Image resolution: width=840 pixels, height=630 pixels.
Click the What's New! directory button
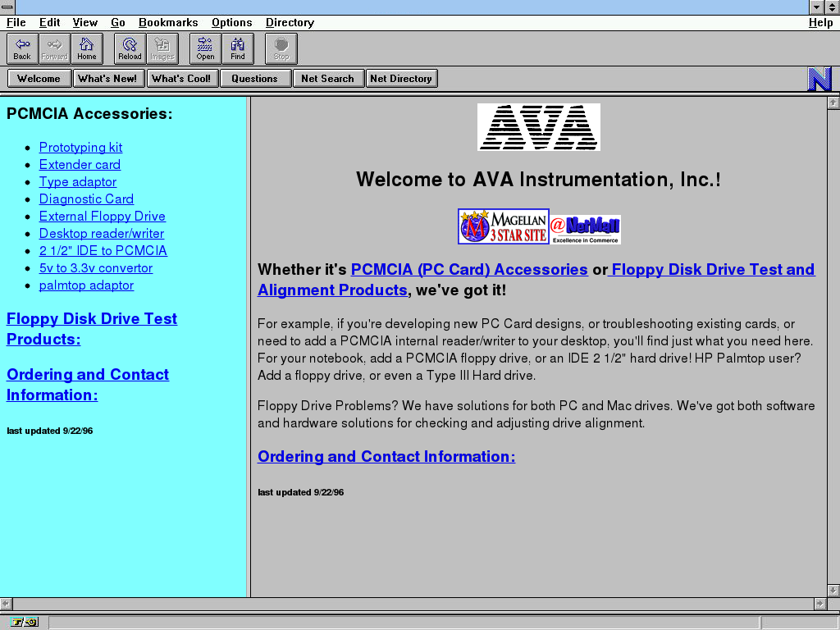click(108, 79)
